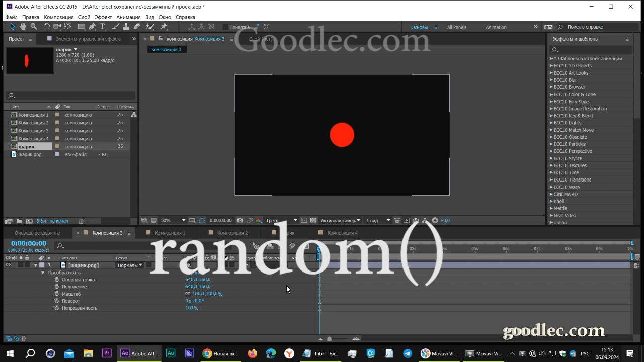Viewport: 644px width, 362px height.
Task: Open Show Channel color icon in viewer
Action: (258, 220)
